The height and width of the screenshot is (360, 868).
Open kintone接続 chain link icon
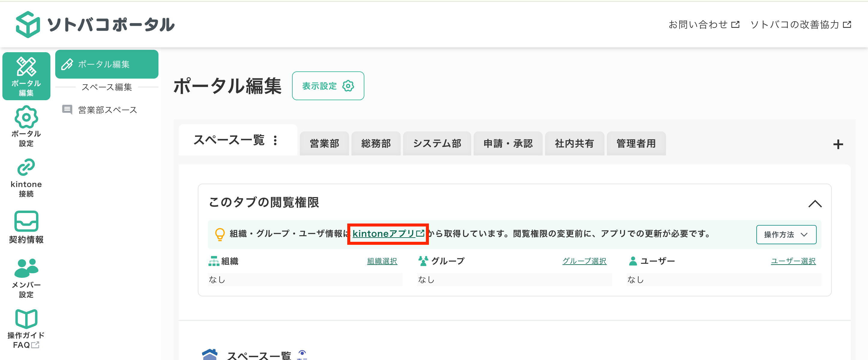(26, 167)
